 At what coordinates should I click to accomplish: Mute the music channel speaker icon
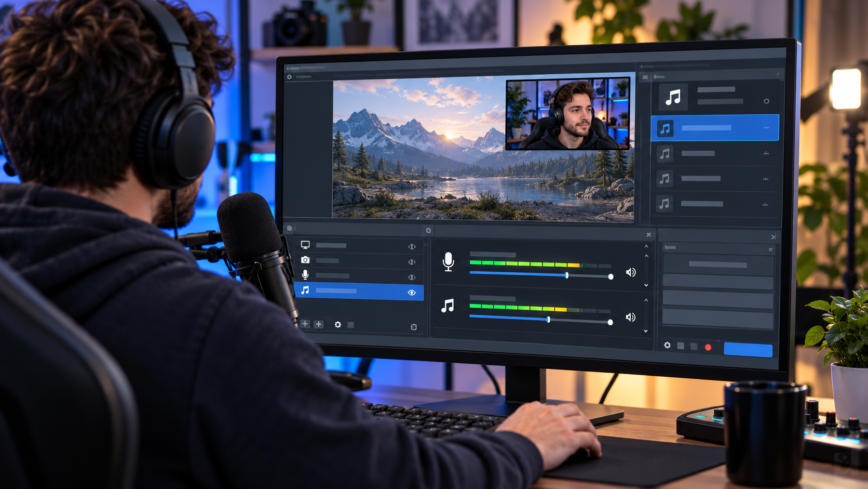click(631, 317)
